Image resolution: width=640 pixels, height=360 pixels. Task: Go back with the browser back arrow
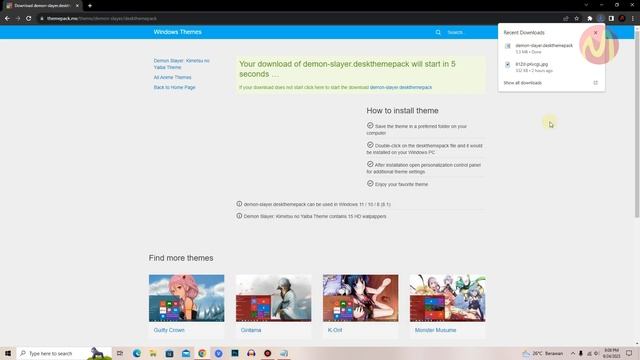(7, 18)
